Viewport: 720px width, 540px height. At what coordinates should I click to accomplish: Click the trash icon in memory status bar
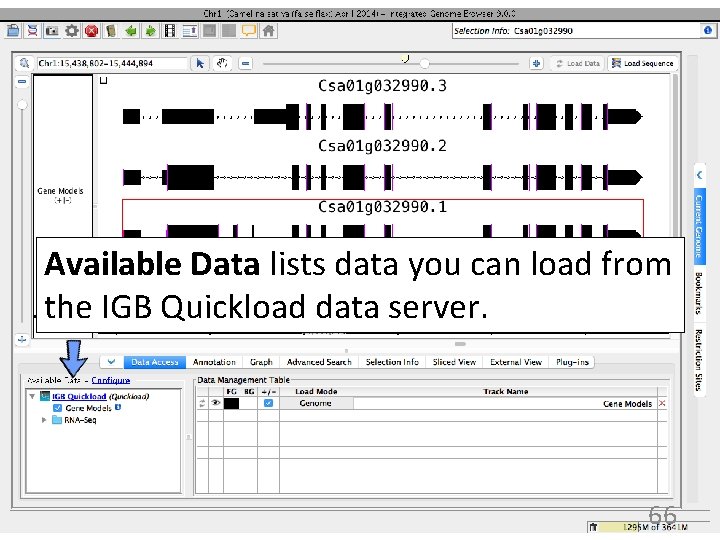[593, 527]
